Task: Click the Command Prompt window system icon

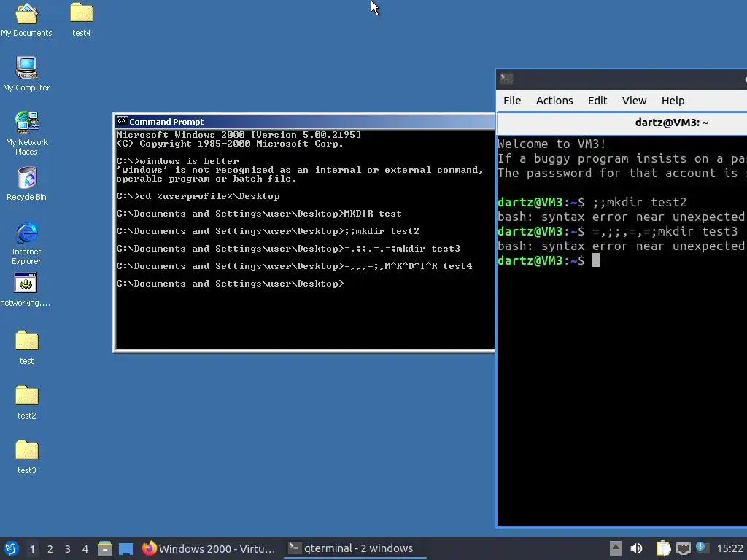Action: (122, 122)
